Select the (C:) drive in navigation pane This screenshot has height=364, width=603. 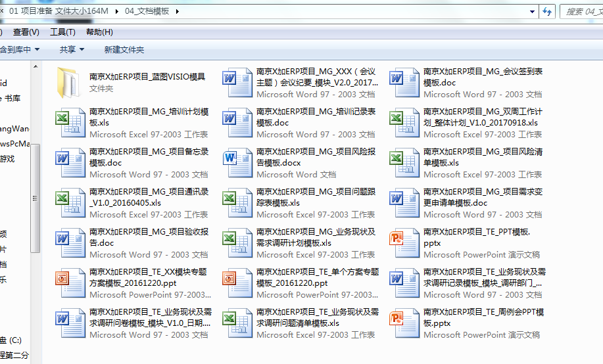[x=11, y=340]
